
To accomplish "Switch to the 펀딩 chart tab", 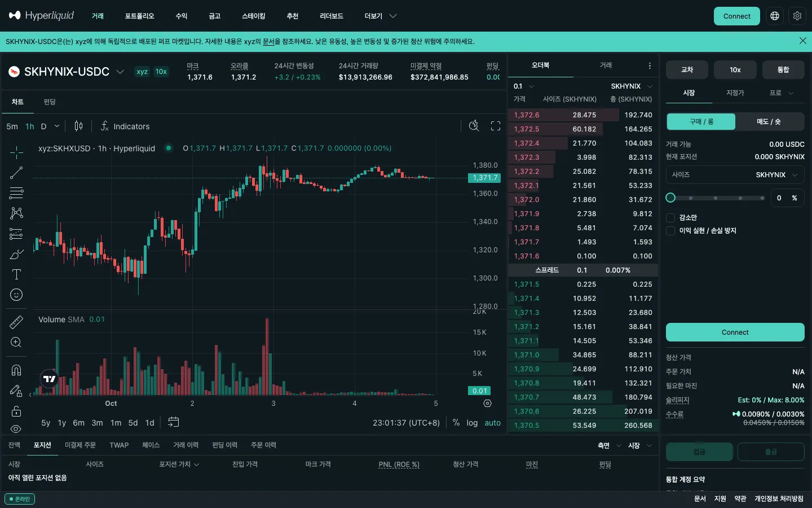I will click(x=50, y=102).
